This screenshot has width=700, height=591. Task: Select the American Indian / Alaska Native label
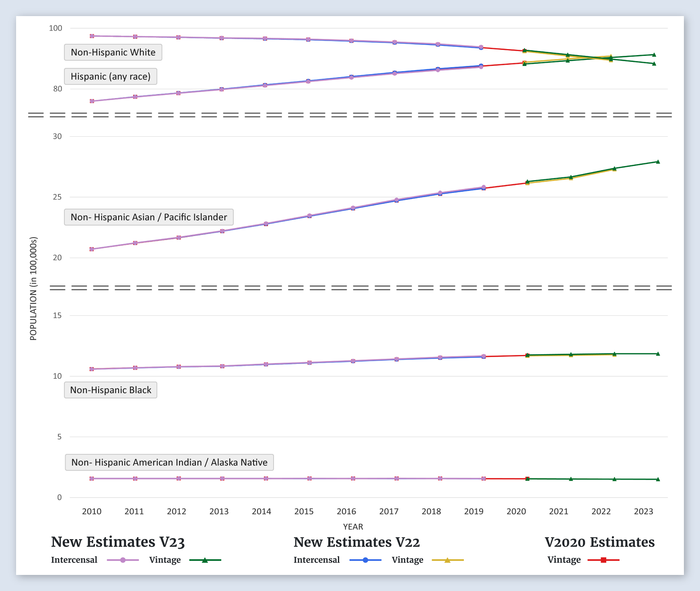click(169, 462)
